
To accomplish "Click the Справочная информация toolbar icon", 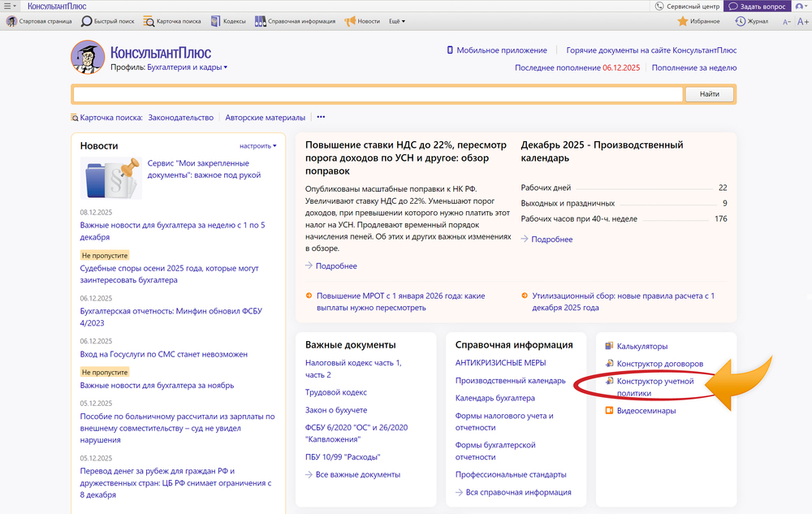I will [260, 21].
